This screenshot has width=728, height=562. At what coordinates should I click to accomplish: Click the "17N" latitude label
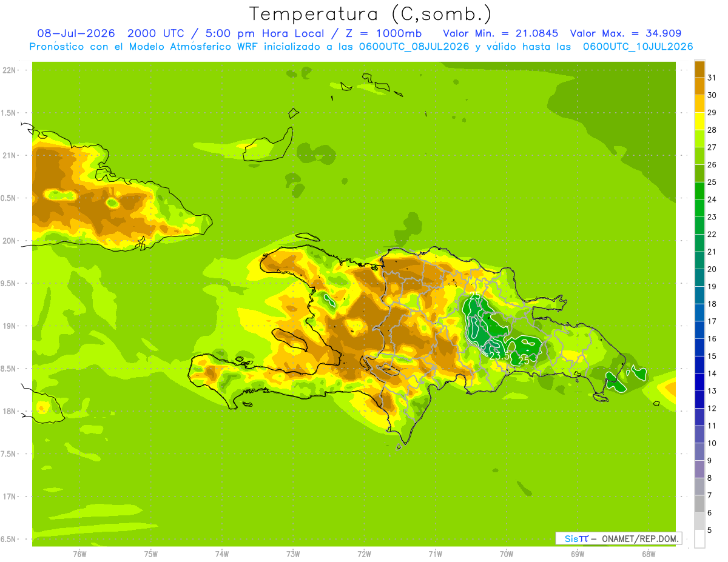8,497
